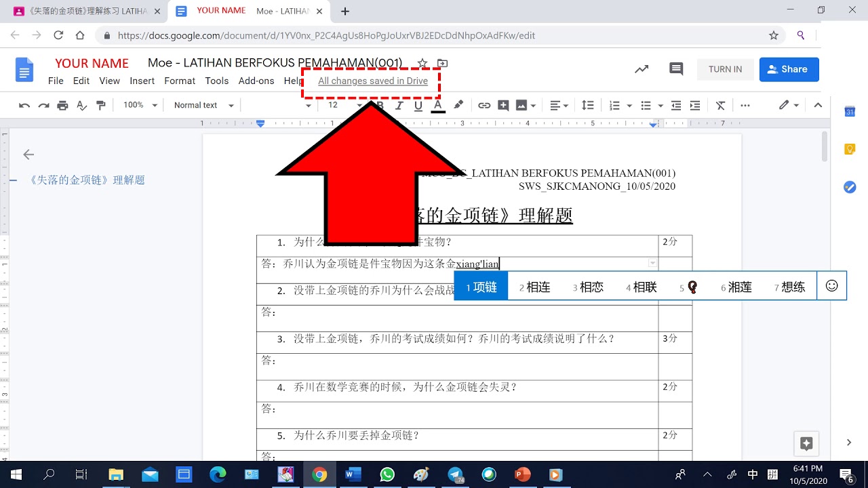Open PowerPoint from taskbar
This screenshot has height=488, width=868.
523,474
